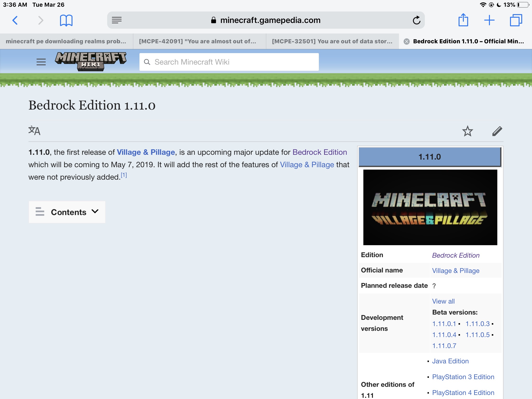The image size is (532, 399).
Task: Open the Safari bookmarks book icon
Action: [x=66, y=20]
